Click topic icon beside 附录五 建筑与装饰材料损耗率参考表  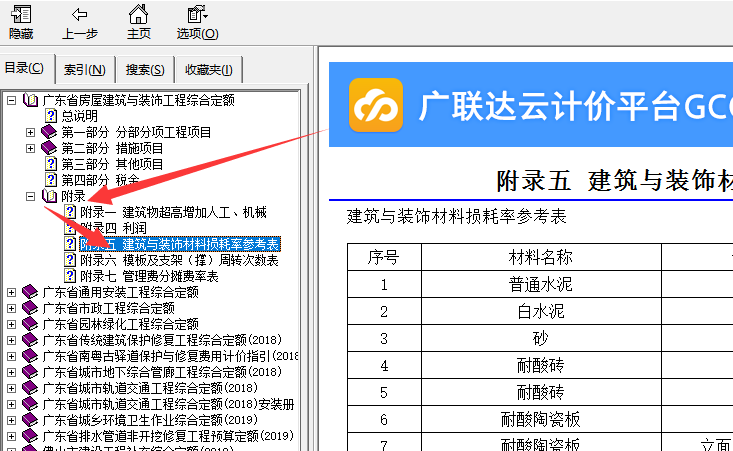(x=70, y=244)
